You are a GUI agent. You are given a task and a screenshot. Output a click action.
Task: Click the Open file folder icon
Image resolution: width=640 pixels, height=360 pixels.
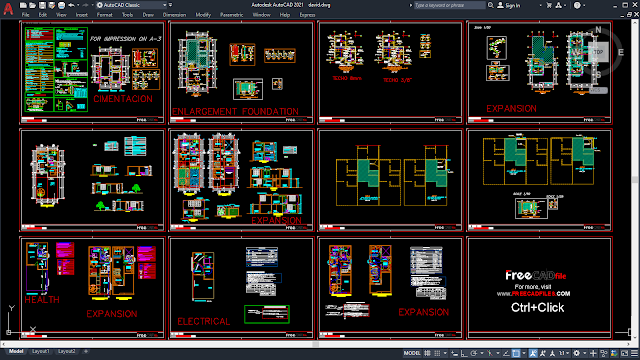point(32,5)
